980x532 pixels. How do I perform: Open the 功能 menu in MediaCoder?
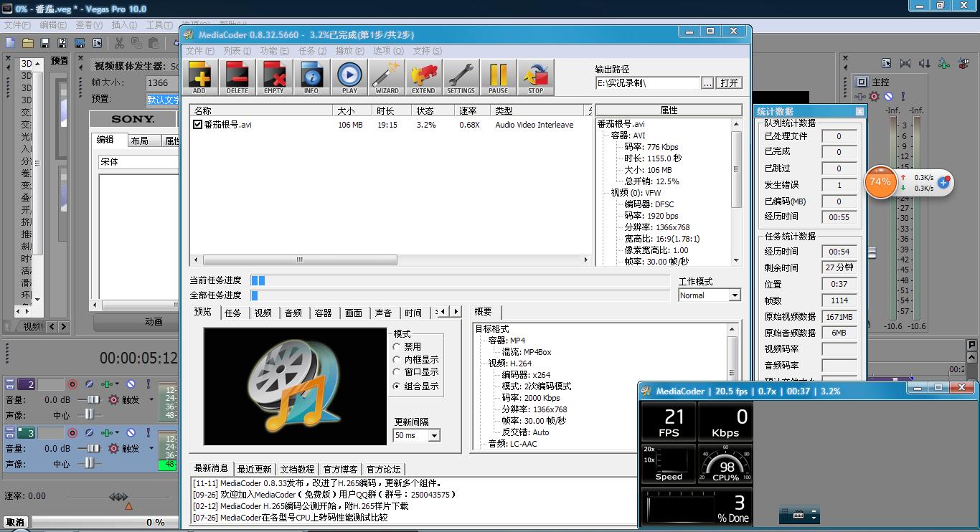274,51
